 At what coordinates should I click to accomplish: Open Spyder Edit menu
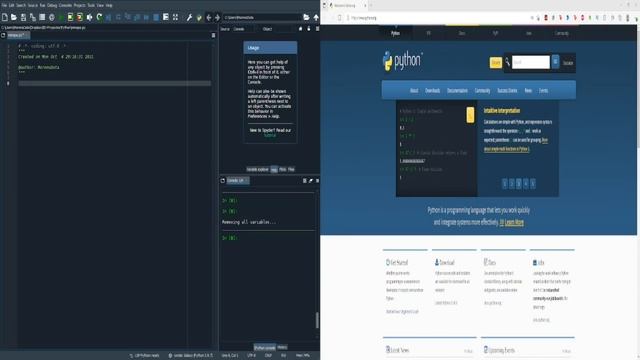[x=11, y=6]
